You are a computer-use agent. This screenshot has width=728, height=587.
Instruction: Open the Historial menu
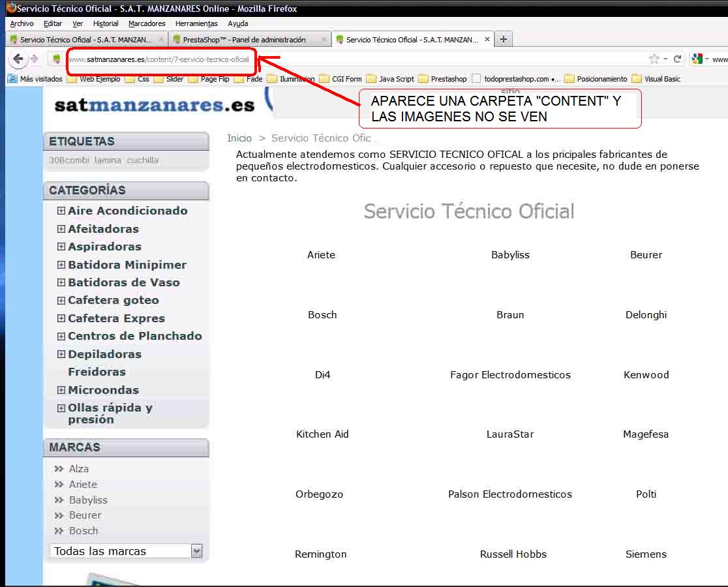click(106, 23)
